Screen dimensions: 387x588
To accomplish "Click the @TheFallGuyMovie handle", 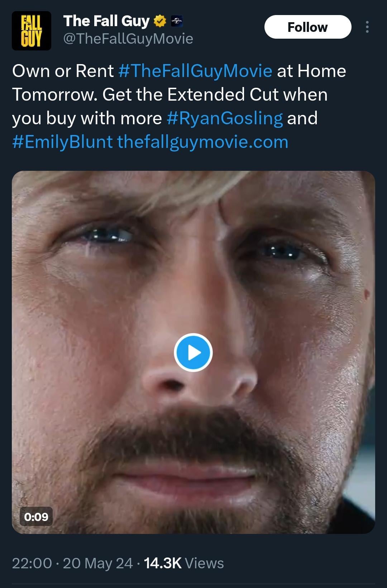I will pos(128,39).
